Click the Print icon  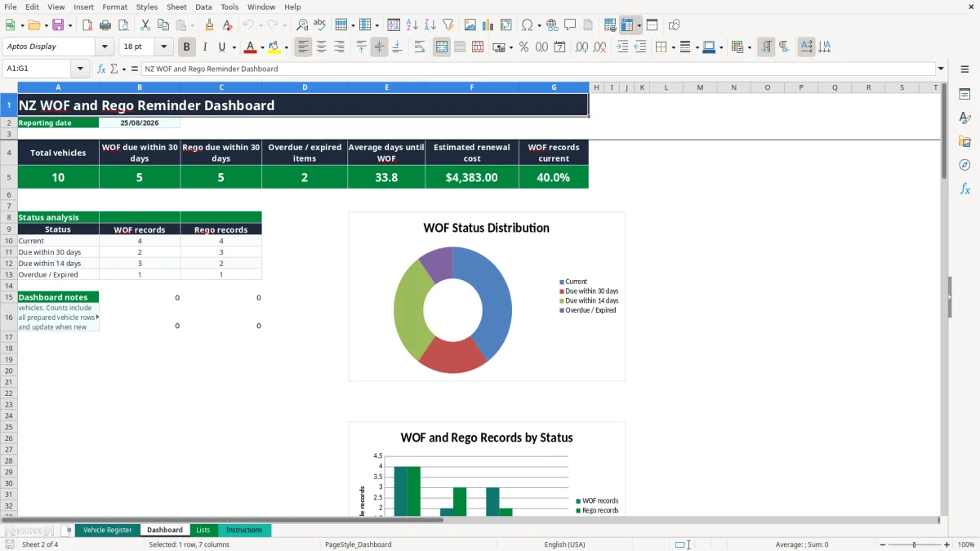105,25
